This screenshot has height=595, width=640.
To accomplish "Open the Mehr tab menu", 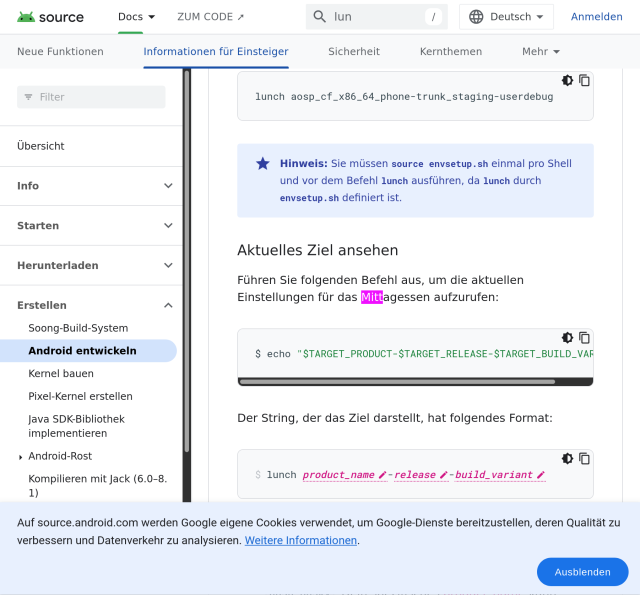I will 540,52.
